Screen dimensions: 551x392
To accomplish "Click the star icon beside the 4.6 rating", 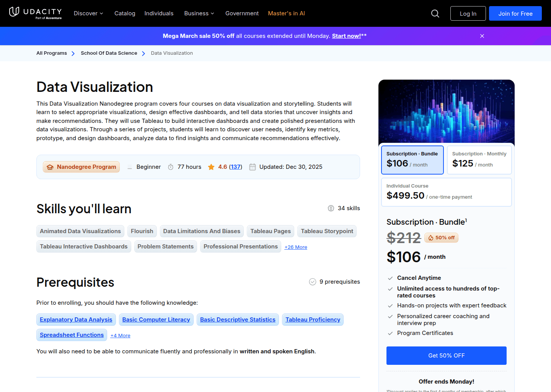I will [x=211, y=167].
